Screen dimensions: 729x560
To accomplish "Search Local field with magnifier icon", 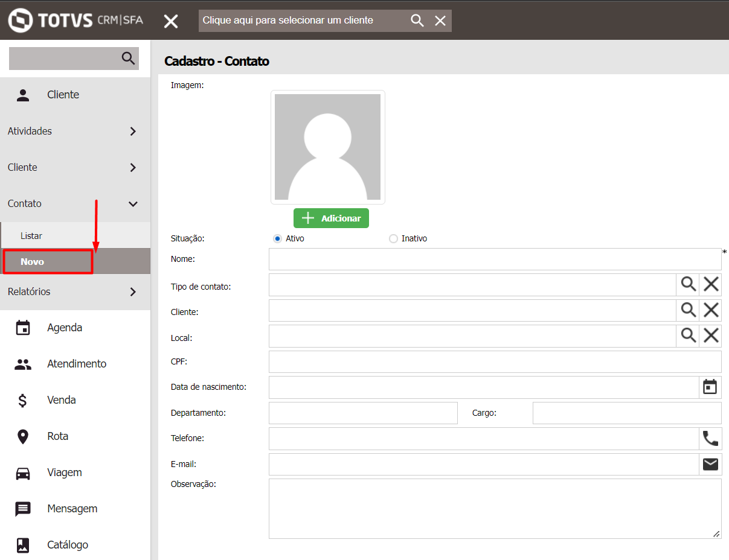I will point(688,336).
